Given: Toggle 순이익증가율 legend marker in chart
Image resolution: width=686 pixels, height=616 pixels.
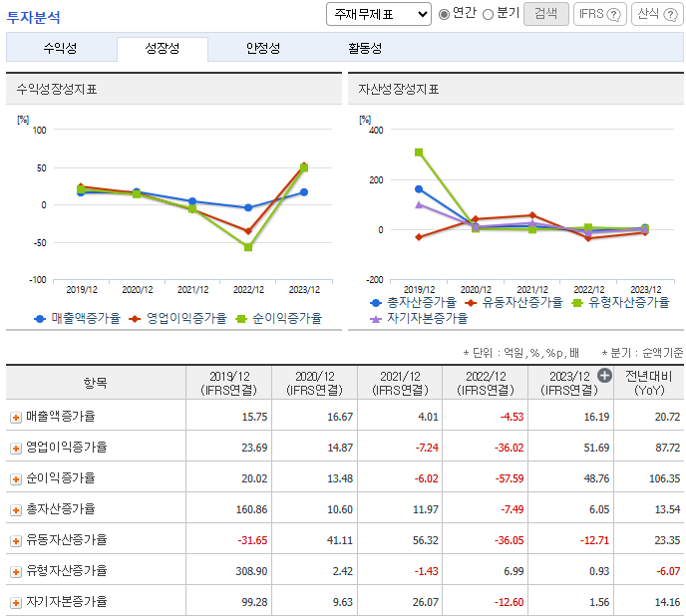Looking at the screenshot, I should 241,319.
